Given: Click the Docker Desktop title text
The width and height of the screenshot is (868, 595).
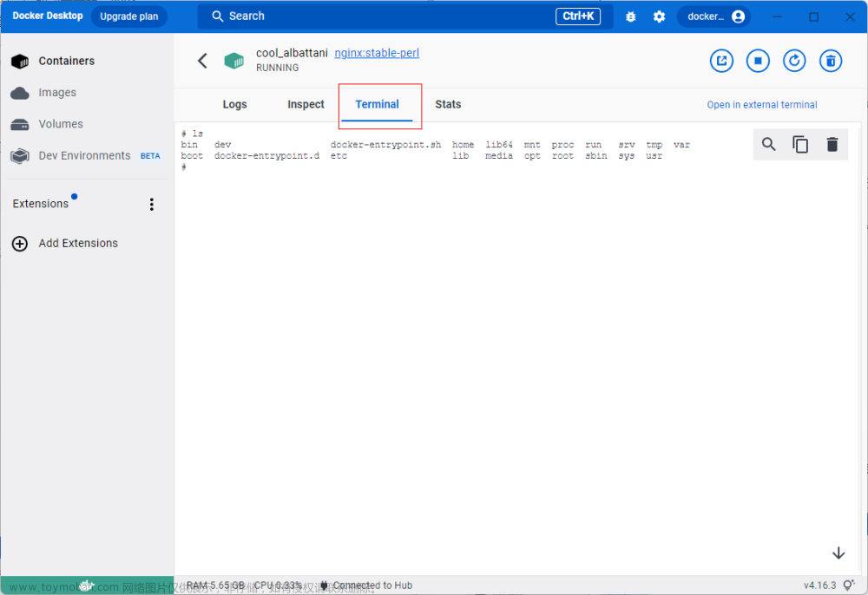Looking at the screenshot, I should (x=48, y=16).
